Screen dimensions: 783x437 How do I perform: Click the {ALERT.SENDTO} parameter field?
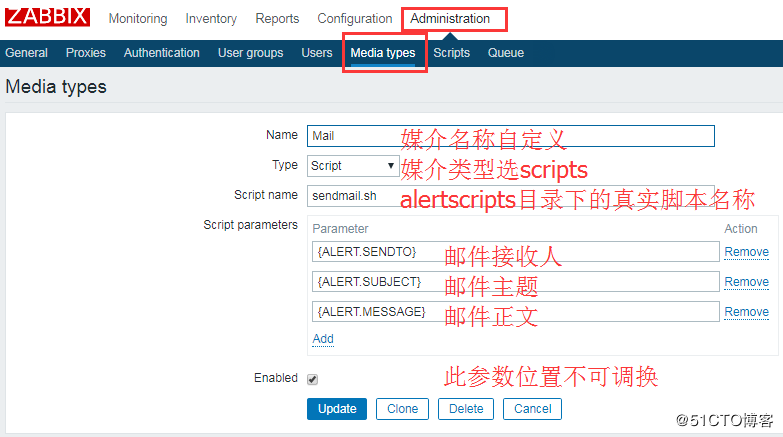coord(516,252)
